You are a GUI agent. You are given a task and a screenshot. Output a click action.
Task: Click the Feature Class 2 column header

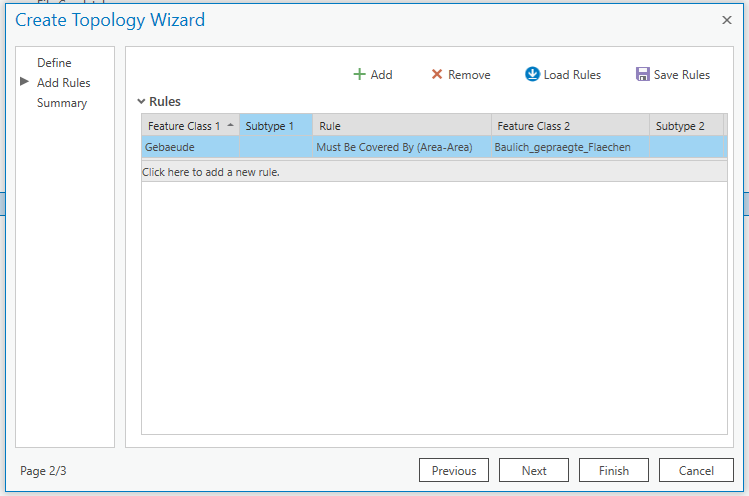pos(570,126)
